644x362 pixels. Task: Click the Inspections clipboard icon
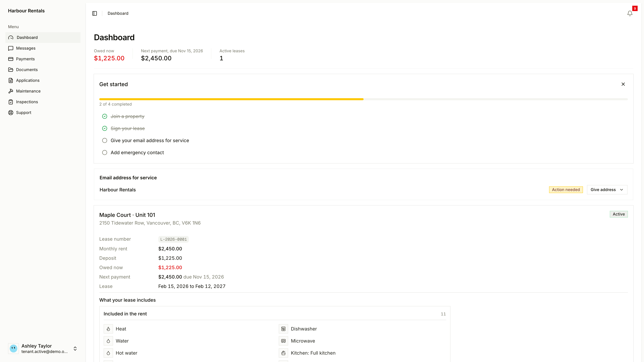click(11, 102)
